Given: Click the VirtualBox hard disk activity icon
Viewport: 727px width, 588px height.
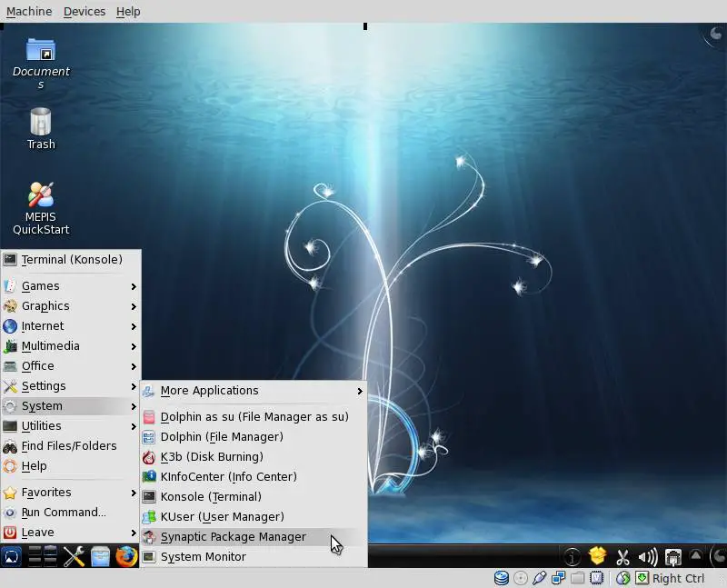Looking at the screenshot, I should coord(502,578).
